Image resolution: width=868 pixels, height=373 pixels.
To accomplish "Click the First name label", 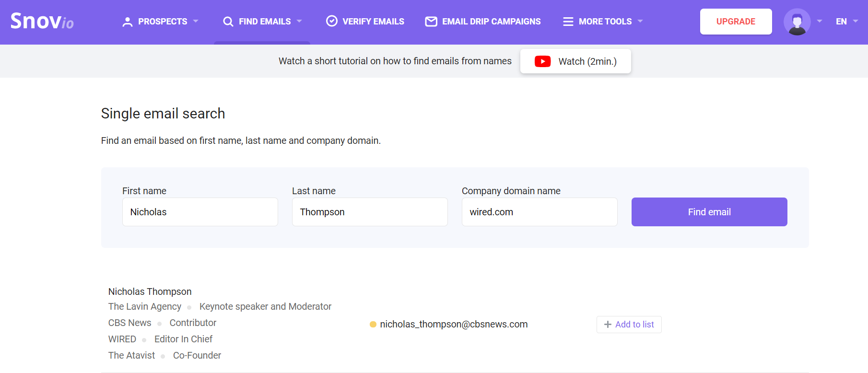I will (x=144, y=191).
